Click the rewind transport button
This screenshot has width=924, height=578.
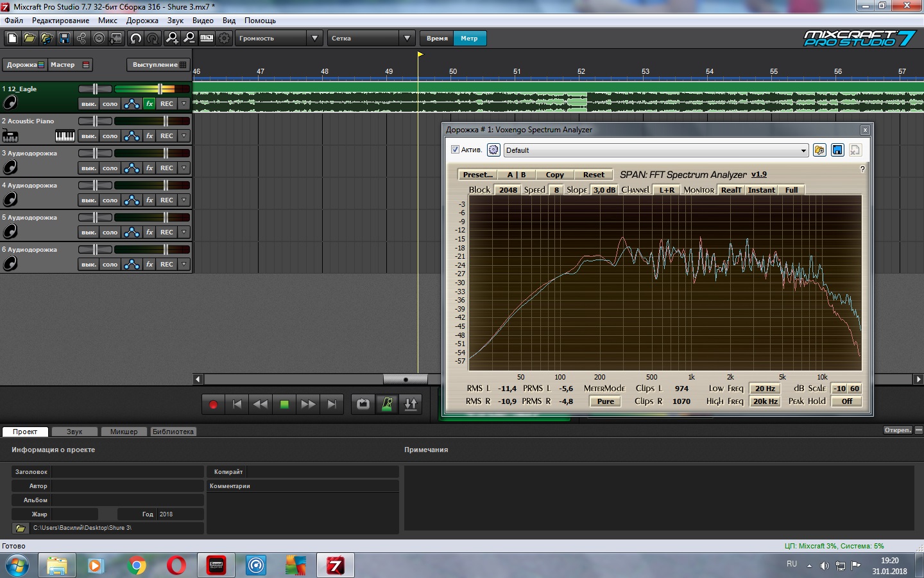pos(261,404)
